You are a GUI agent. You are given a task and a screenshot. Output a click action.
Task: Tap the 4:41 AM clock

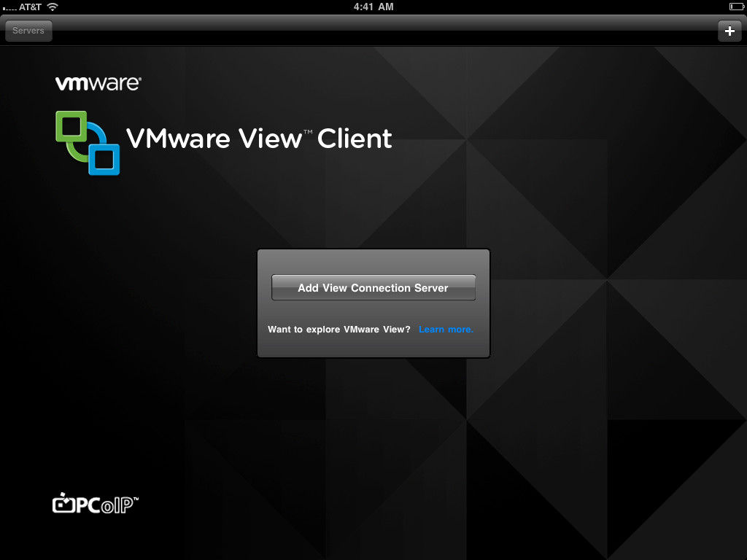point(373,7)
